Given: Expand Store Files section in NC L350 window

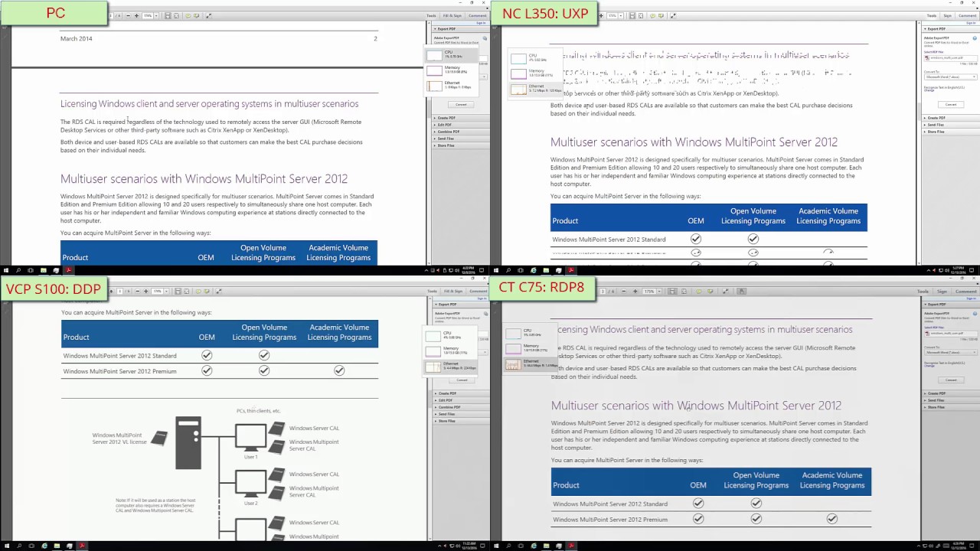Looking at the screenshot, I should tap(950, 132).
